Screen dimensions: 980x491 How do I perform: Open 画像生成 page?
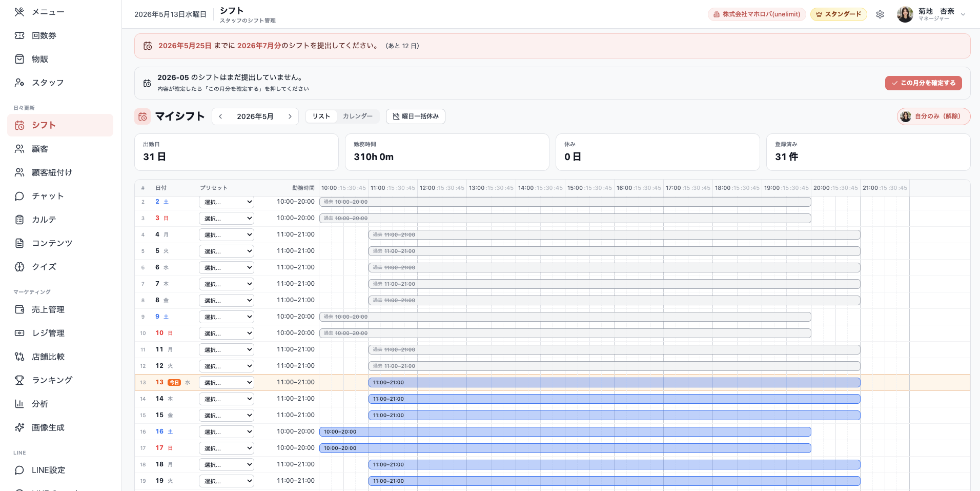pos(60,427)
